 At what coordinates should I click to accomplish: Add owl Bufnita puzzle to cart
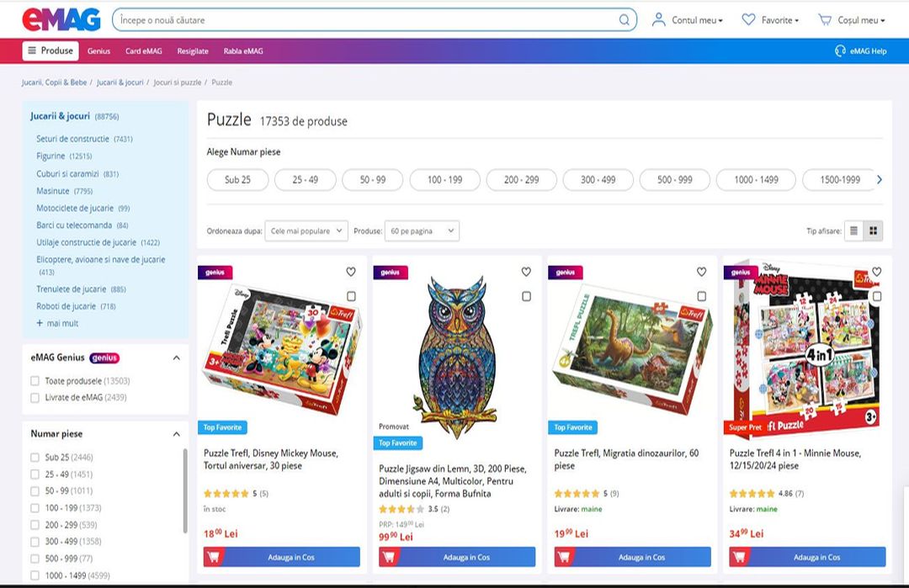(x=457, y=558)
